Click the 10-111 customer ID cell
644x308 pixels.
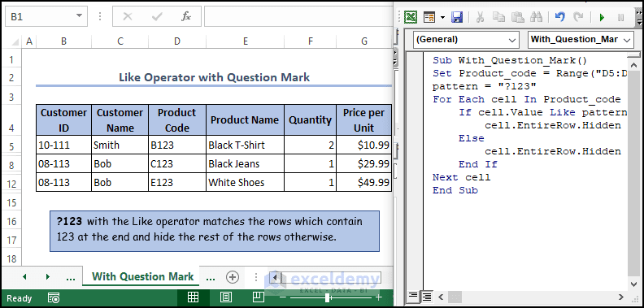[63, 145]
